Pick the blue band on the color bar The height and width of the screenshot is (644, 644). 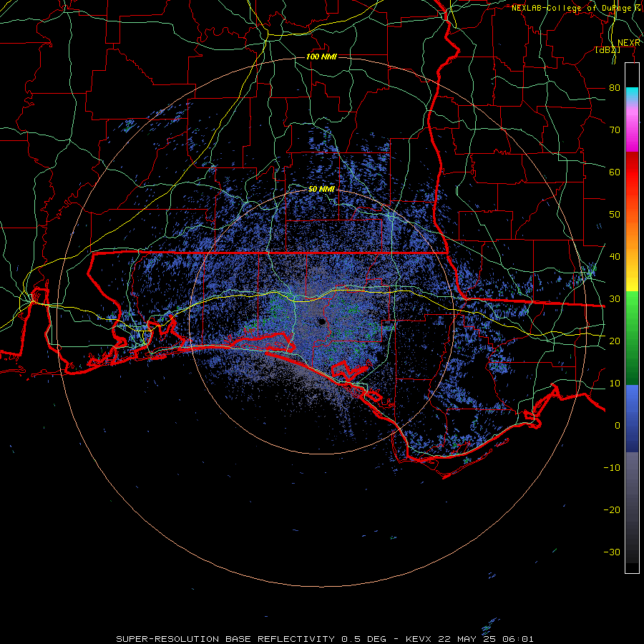(x=632, y=418)
